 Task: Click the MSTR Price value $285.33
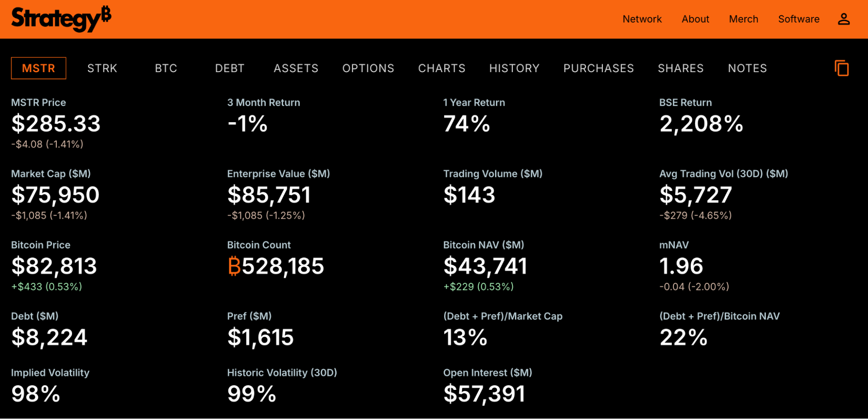point(56,124)
